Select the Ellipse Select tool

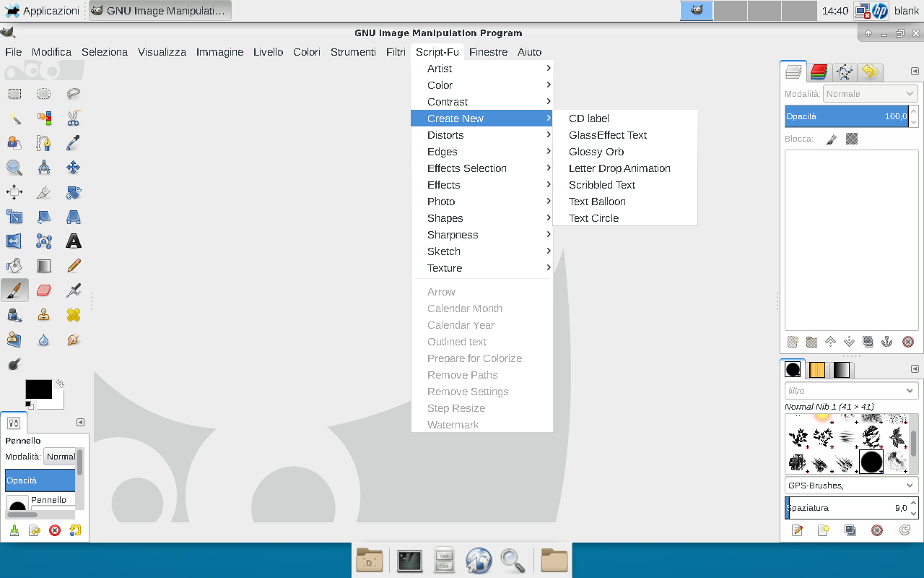click(44, 93)
